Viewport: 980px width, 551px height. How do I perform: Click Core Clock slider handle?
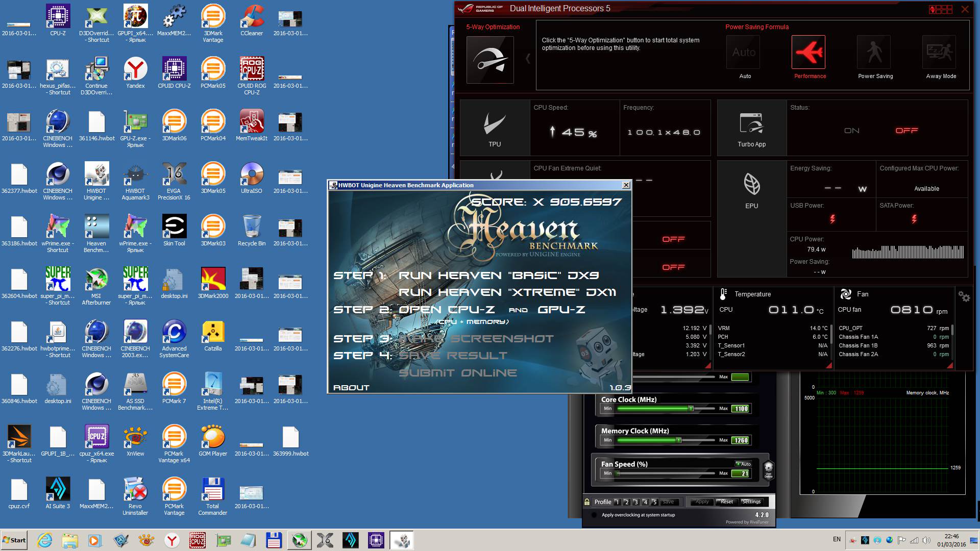pos(691,409)
